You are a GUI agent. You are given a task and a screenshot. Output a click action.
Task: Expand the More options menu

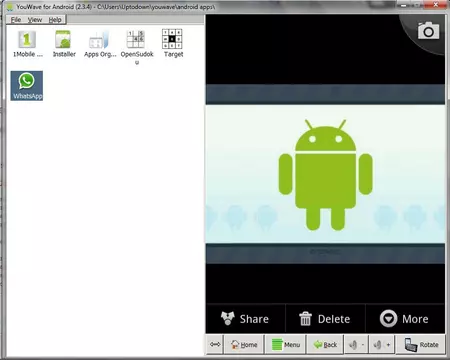click(405, 319)
